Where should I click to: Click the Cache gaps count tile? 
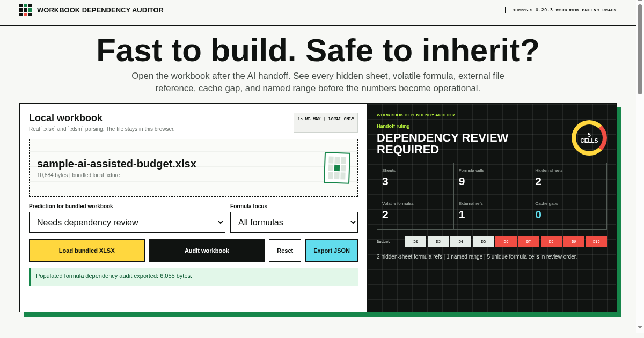pyautogui.click(x=568, y=212)
